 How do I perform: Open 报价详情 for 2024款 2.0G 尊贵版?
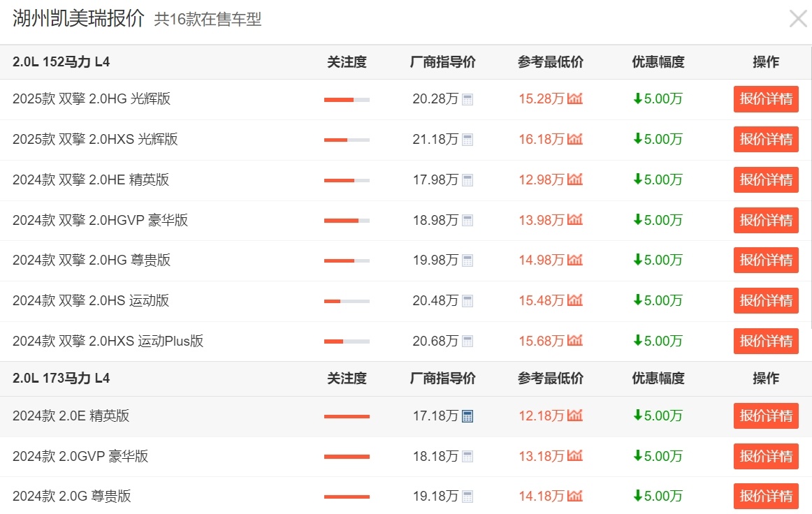[x=766, y=496]
